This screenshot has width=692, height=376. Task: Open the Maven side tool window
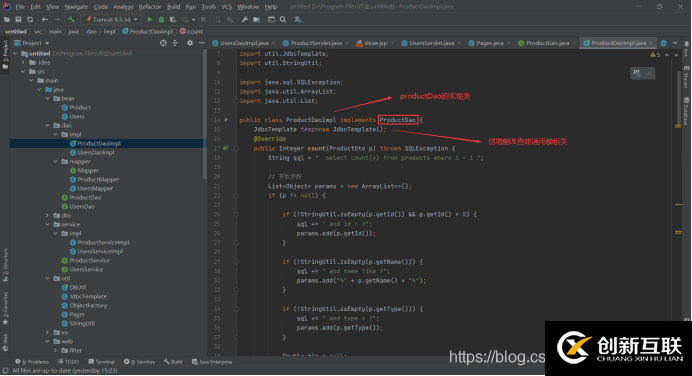click(x=686, y=77)
